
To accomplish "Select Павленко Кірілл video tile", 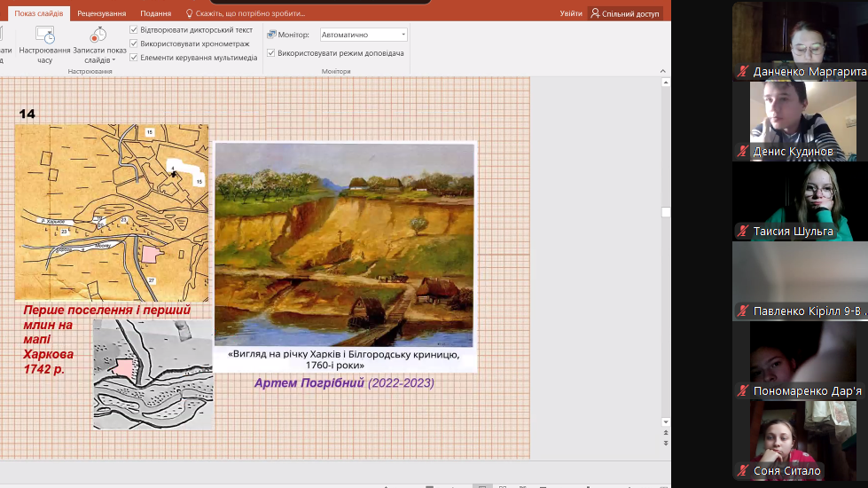I will (x=800, y=281).
